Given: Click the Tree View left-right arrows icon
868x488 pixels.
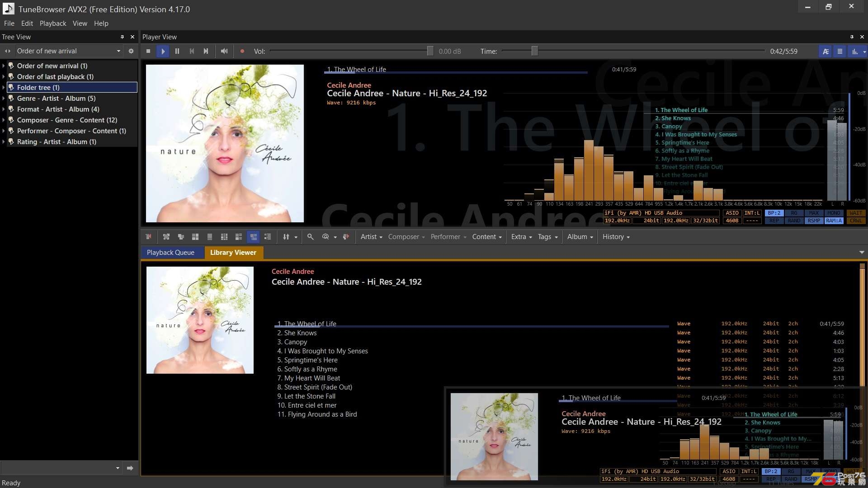Looking at the screenshot, I should click(8, 51).
